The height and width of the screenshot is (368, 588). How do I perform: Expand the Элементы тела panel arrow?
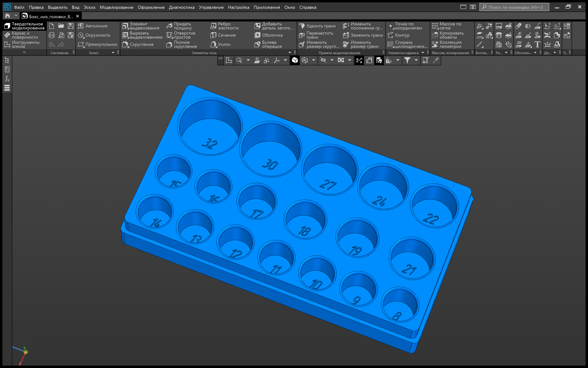coord(290,53)
